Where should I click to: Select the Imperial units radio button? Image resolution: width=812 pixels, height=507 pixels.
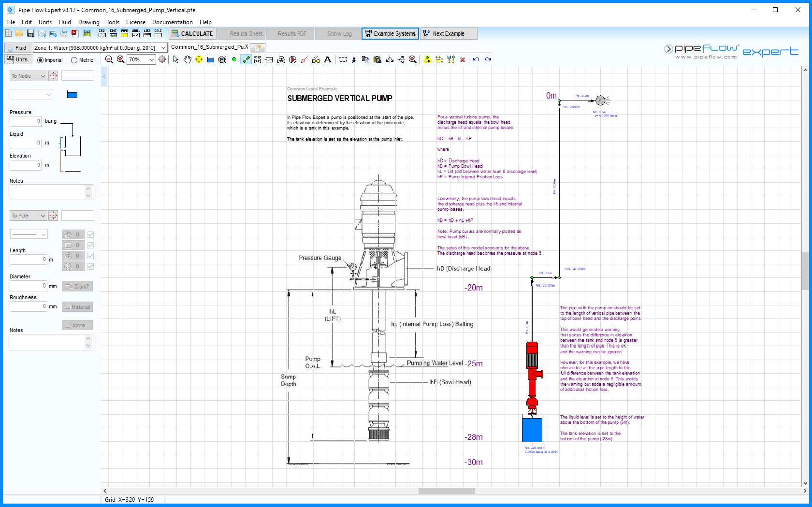40,60
